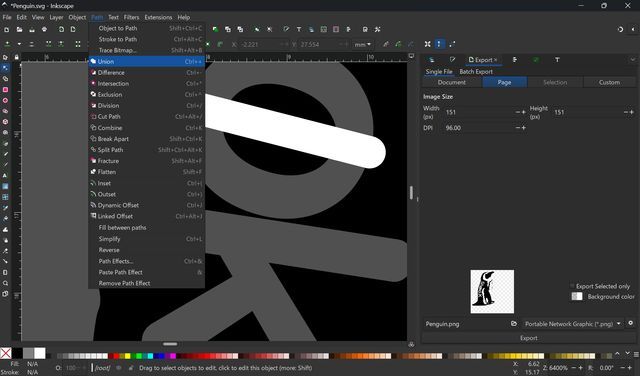This screenshot has height=376, width=640.
Task: Open the mm units dropdown
Action: tap(362, 44)
